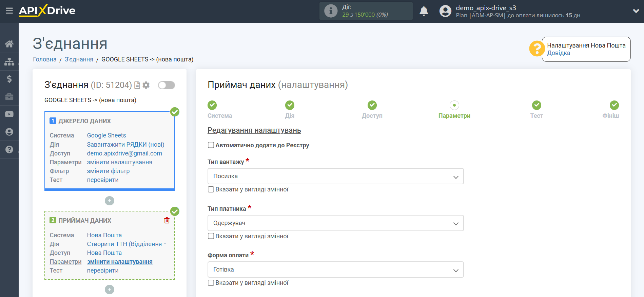The image size is (644, 297).
Task: Open connection settings gear icon
Action: (146, 85)
